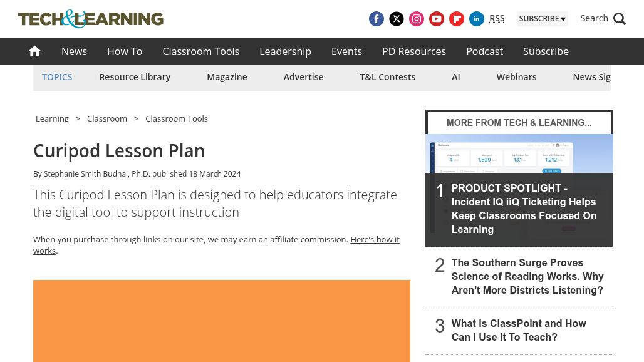Viewport: 644px width, 362px height.
Task: Open the News menu
Action: pos(75,51)
